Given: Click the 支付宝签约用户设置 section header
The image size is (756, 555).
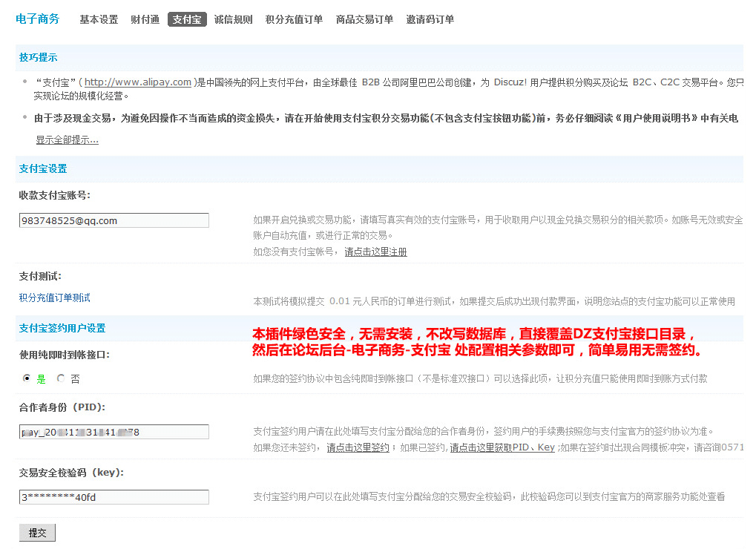Looking at the screenshot, I should [62, 329].
